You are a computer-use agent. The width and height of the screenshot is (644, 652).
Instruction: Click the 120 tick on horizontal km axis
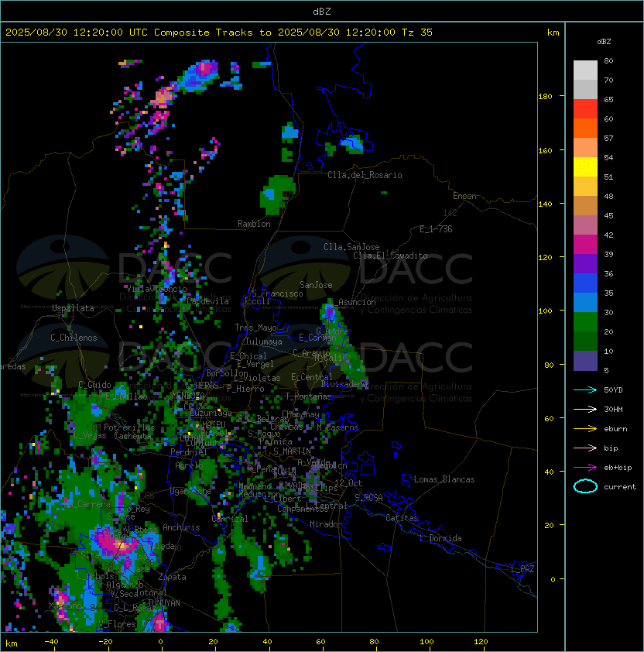pos(481,642)
